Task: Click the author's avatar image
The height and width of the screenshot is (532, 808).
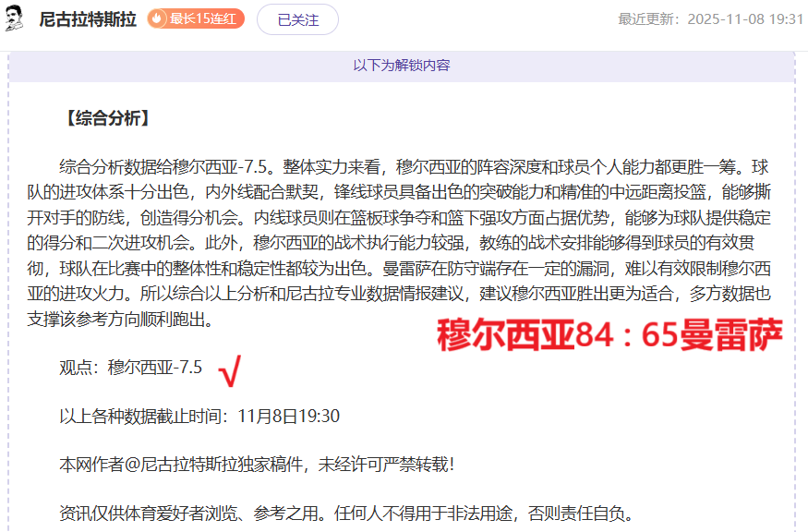Action: [15, 18]
